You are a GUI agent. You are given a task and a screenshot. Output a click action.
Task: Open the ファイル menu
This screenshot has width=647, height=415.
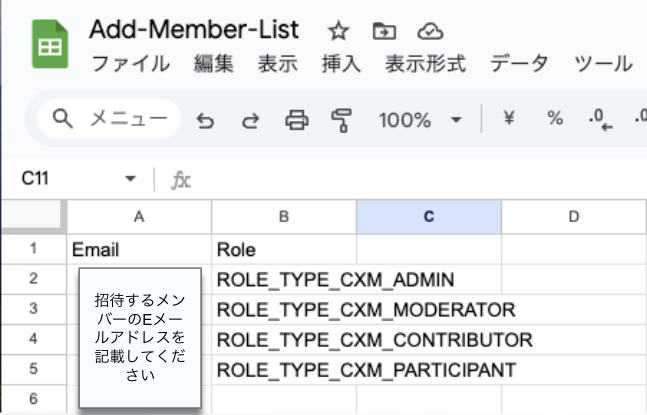[130, 64]
